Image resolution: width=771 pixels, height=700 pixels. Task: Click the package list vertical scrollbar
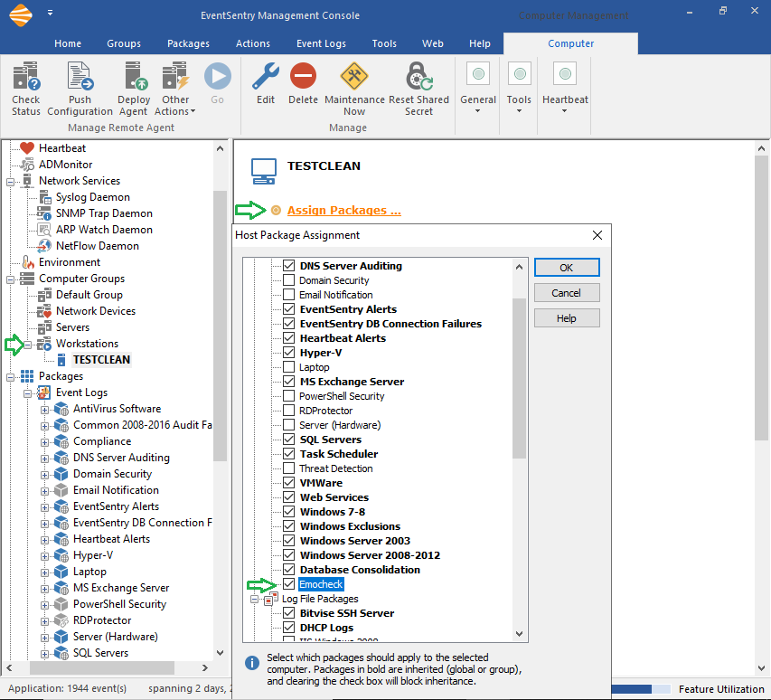pos(519,378)
